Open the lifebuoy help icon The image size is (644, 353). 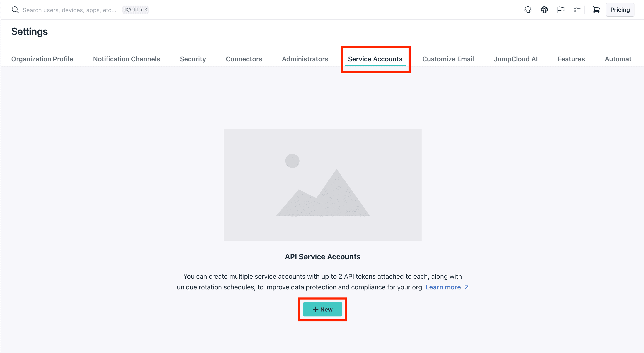pos(544,10)
